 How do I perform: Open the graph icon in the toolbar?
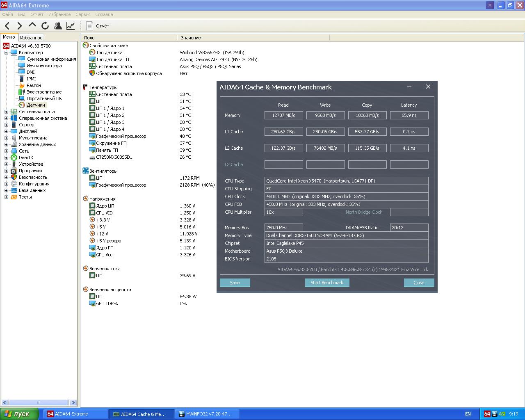tap(71, 26)
